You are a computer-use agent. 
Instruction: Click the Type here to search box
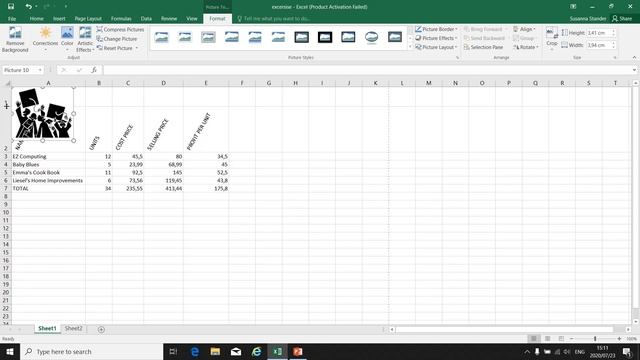[x=91, y=351]
